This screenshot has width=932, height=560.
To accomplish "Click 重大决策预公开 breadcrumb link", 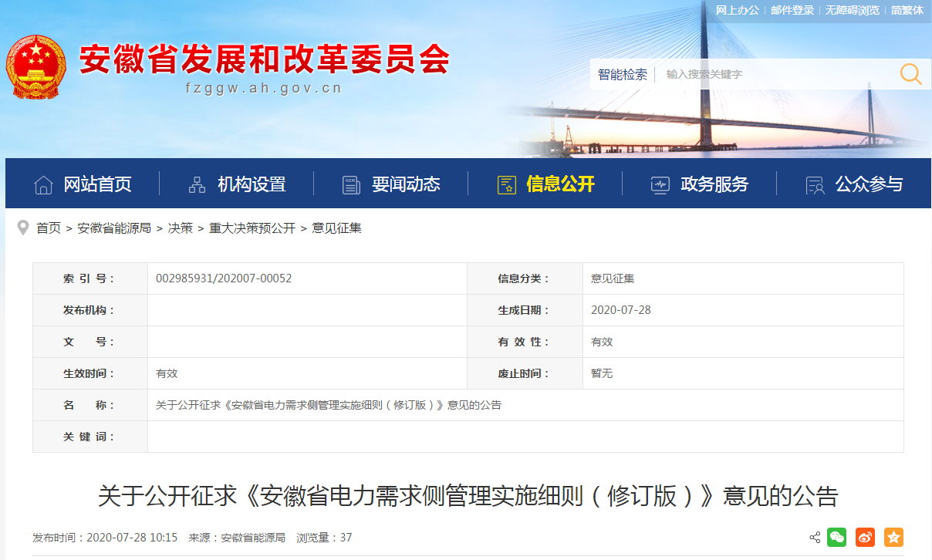I will point(252,228).
